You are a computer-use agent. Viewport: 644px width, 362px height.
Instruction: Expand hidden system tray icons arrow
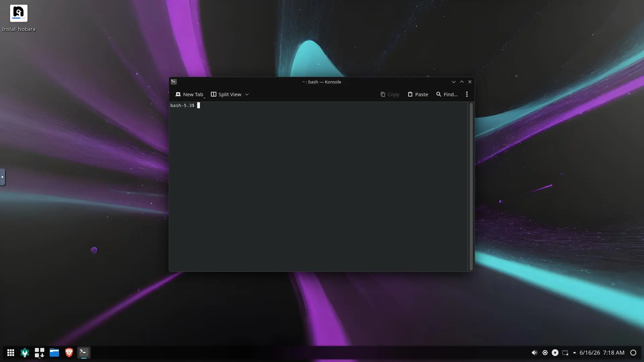575,353
